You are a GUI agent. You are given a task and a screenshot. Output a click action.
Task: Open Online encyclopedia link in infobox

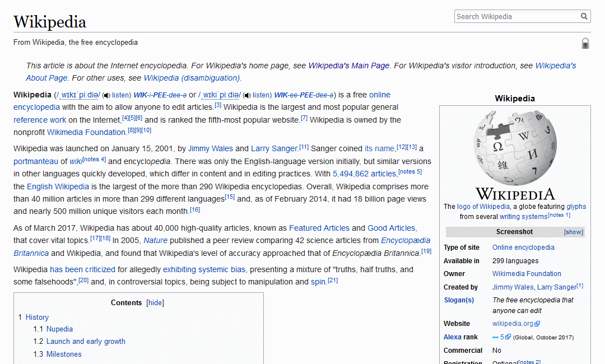pos(523,248)
